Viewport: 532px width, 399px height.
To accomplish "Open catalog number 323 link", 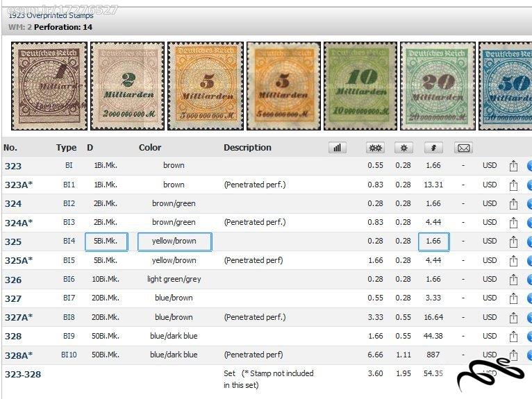I will click(x=13, y=166).
